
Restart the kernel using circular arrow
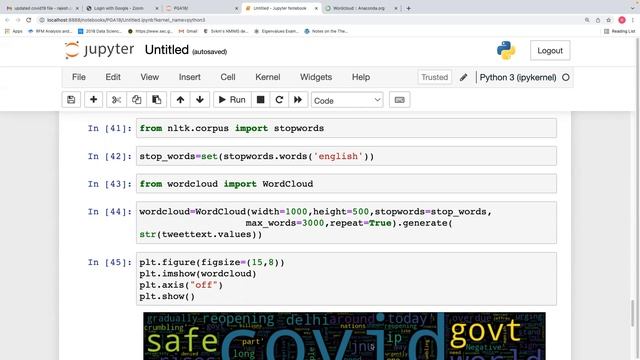[x=279, y=100]
